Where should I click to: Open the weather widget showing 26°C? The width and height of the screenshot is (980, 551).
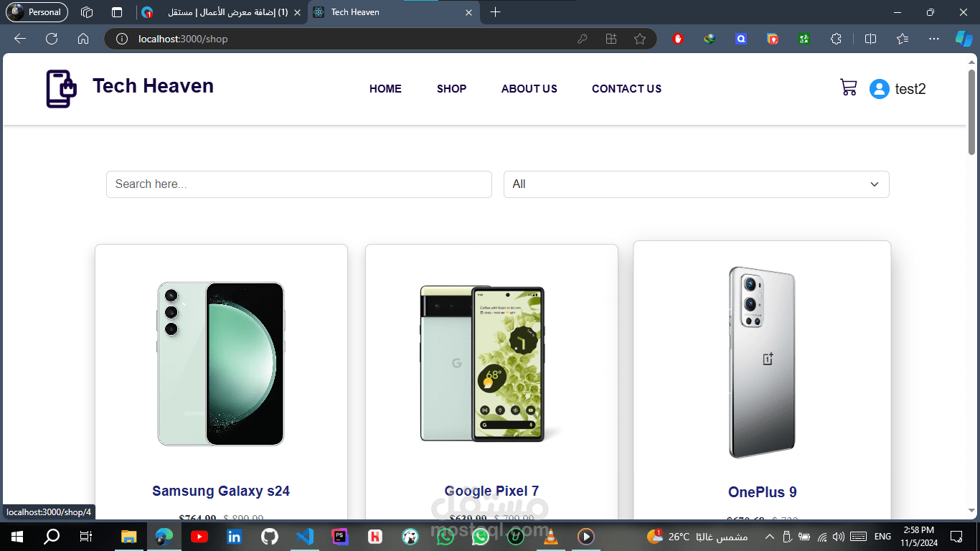click(697, 536)
